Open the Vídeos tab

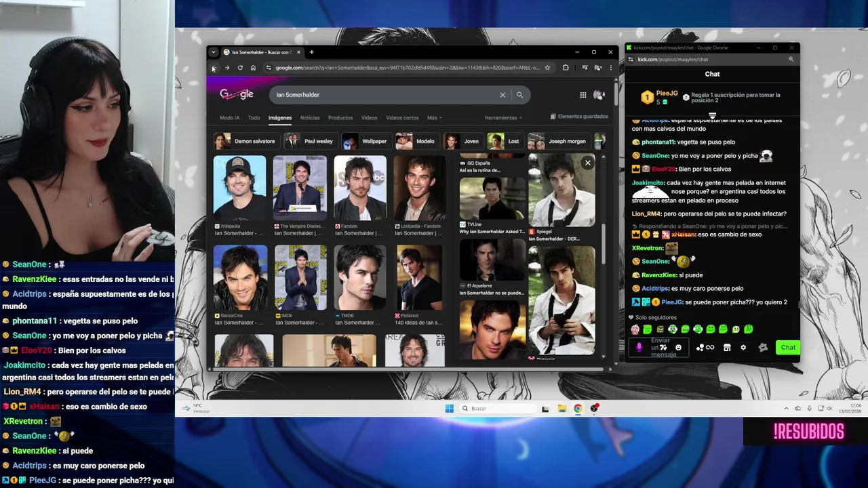click(x=369, y=118)
